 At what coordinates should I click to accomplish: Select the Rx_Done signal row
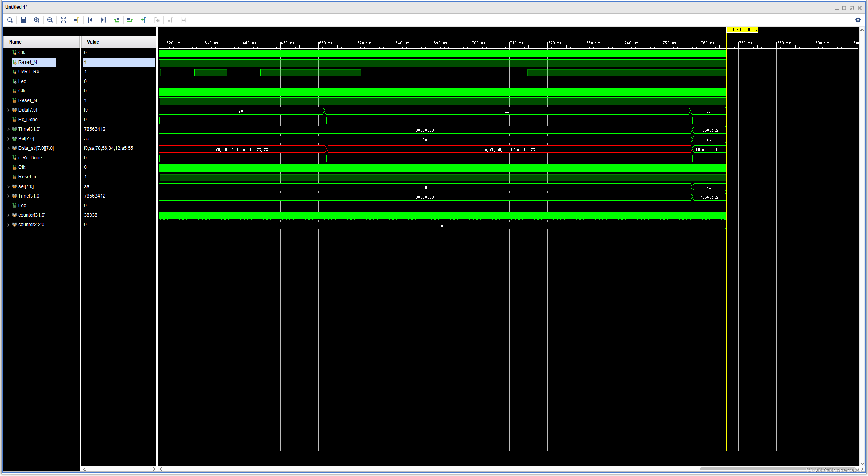28,120
